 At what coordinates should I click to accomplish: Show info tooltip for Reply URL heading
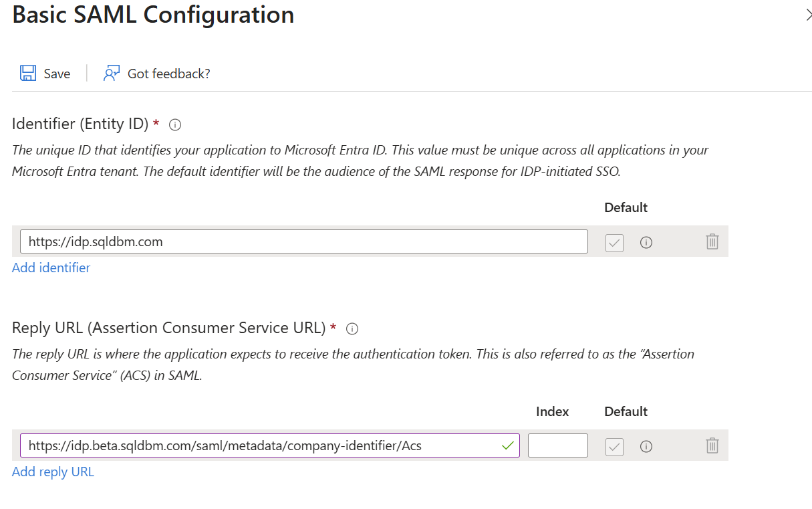click(353, 328)
